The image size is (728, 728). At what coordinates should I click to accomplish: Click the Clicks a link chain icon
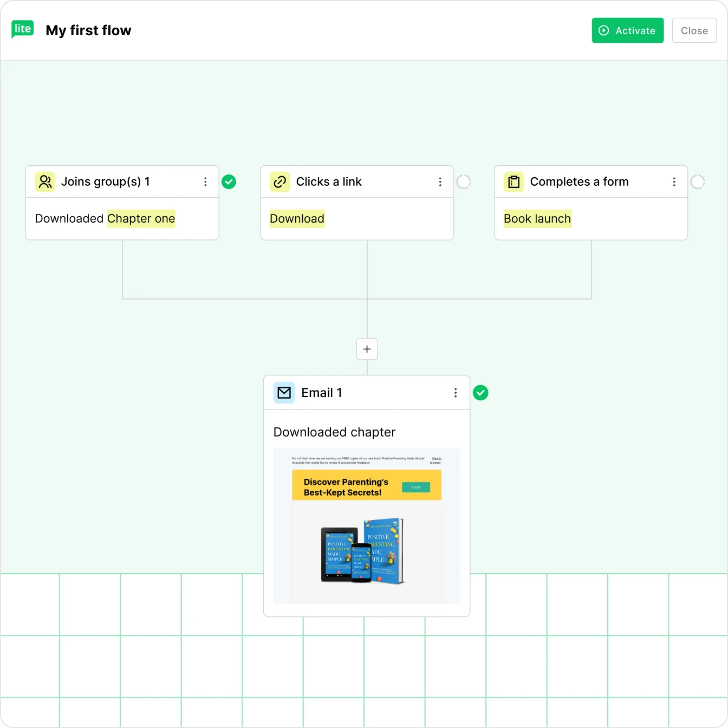click(279, 182)
